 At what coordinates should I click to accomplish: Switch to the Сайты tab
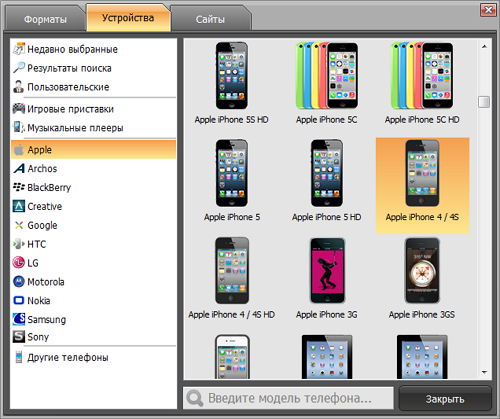(210, 19)
